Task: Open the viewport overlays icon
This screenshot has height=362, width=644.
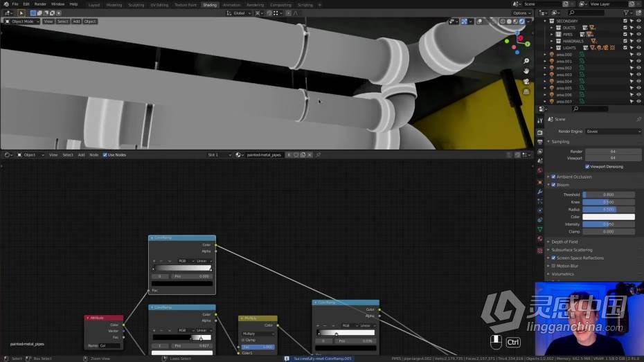Action: 479,21
